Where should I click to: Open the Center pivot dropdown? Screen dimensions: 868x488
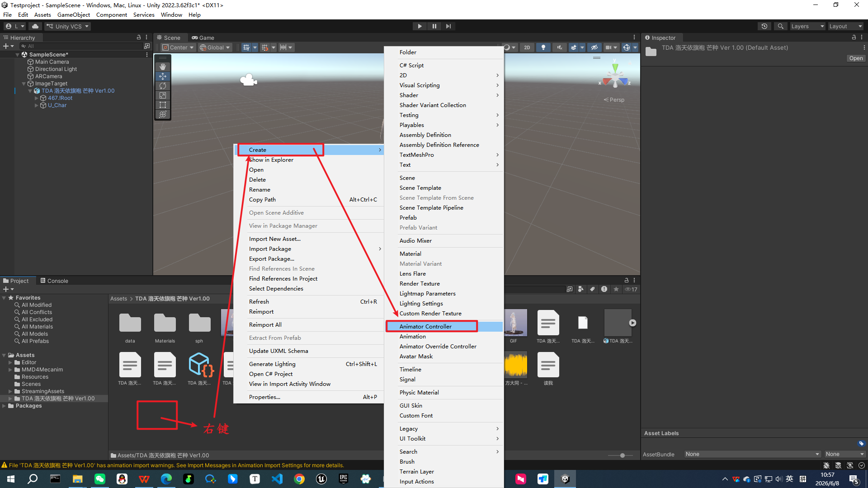tap(178, 47)
